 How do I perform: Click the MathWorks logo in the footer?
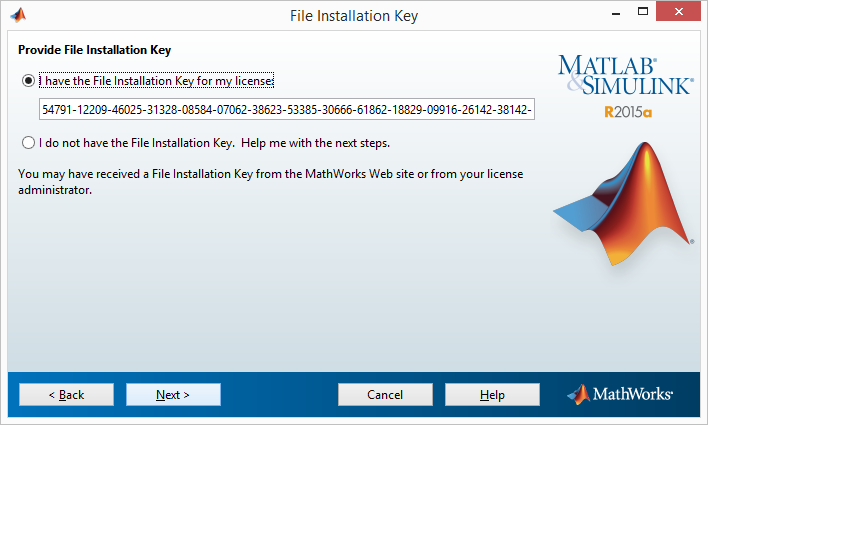[x=620, y=394]
